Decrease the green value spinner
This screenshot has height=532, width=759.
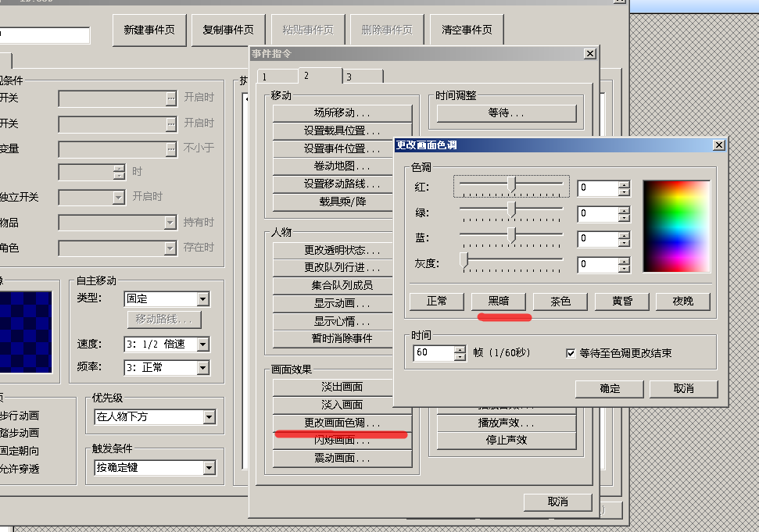[x=625, y=218]
